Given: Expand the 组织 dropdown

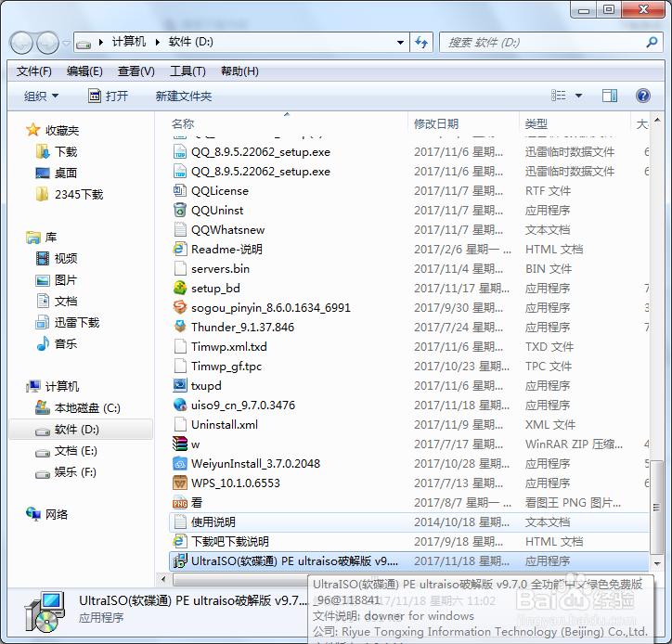Looking at the screenshot, I should click(41, 96).
